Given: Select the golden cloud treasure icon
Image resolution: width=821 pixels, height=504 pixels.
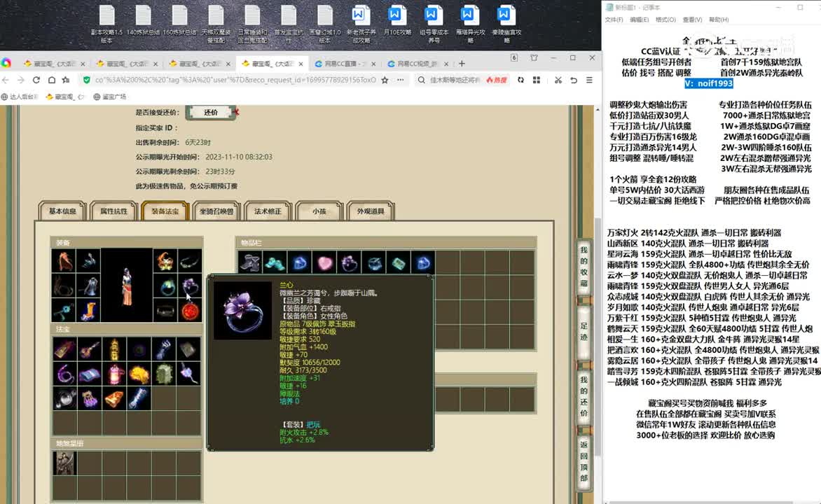Looking at the screenshot, I should pos(139,374).
